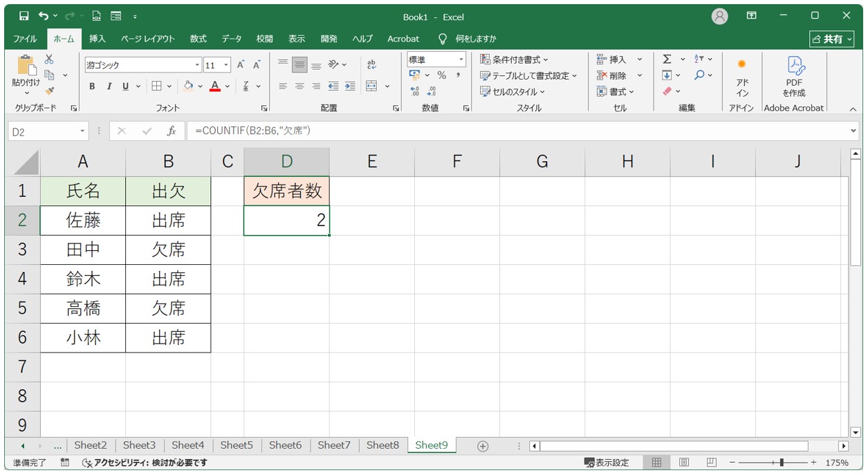Toggle Bottom Align vertical alignment
Screen dimensions: 868x475
pos(316,65)
